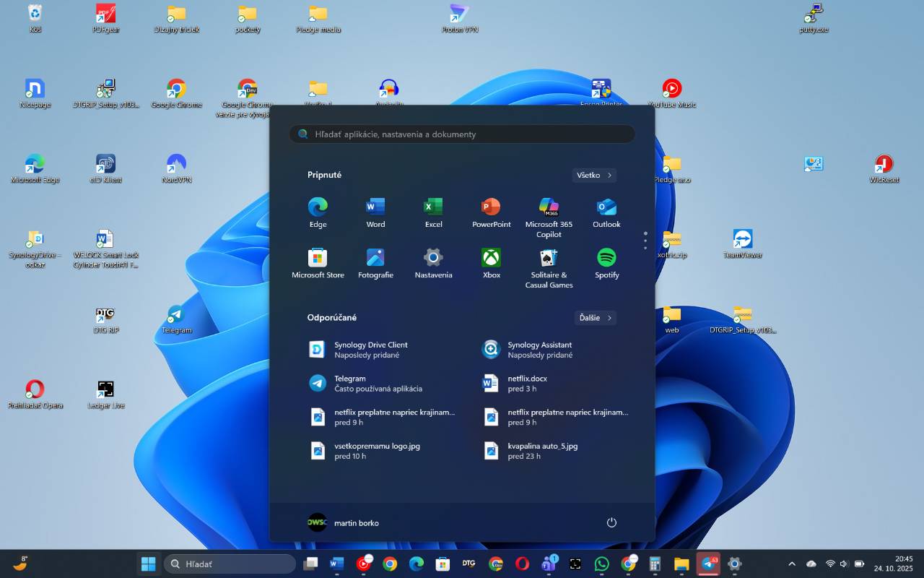This screenshot has height=578, width=924.
Task: Select the WELOCK Smart Lock document icon
Action: (x=105, y=249)
